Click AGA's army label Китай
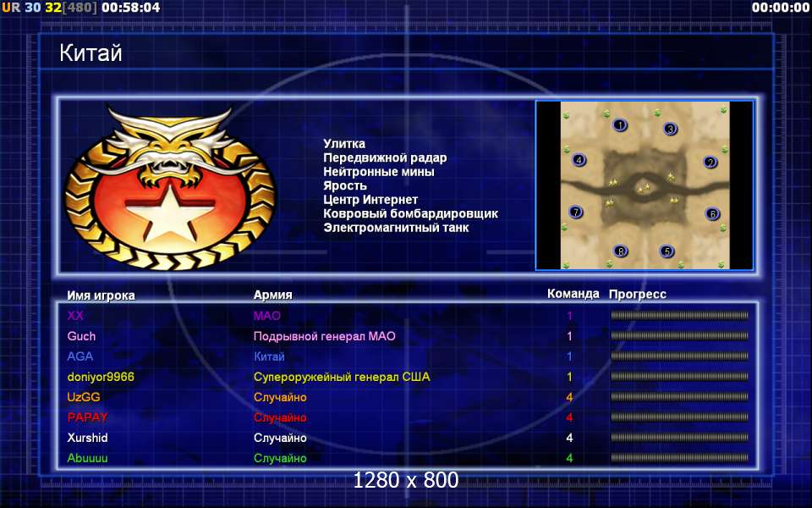The width and height of the screenshot is (812, 508). click(269, 356)
